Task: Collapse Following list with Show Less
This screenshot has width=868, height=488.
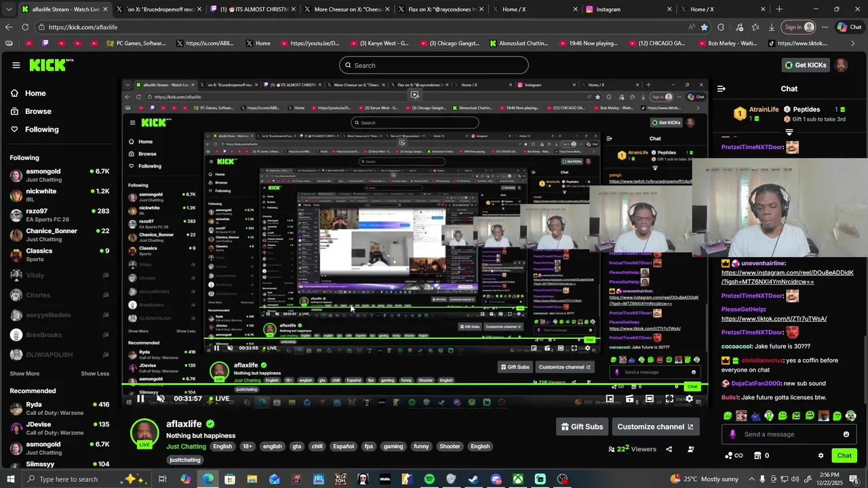Action: [x=95, y=373]
